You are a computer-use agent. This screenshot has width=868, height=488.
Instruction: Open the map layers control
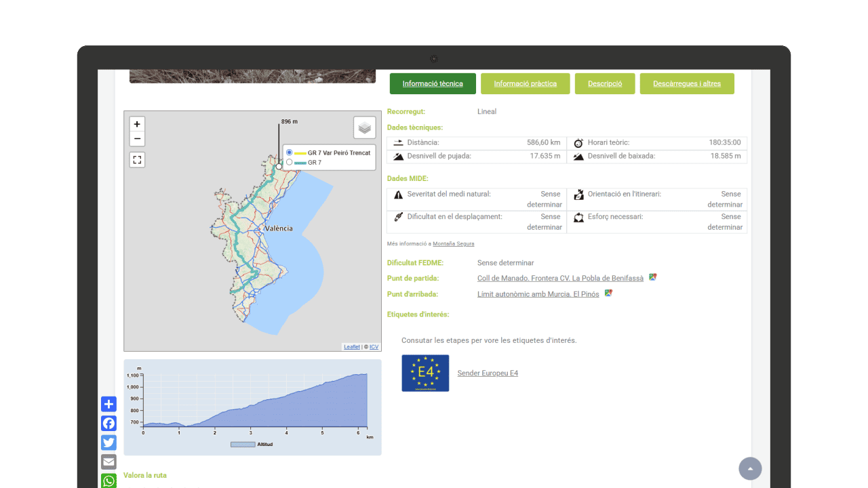pyautogui.click(x=364, y=127)
